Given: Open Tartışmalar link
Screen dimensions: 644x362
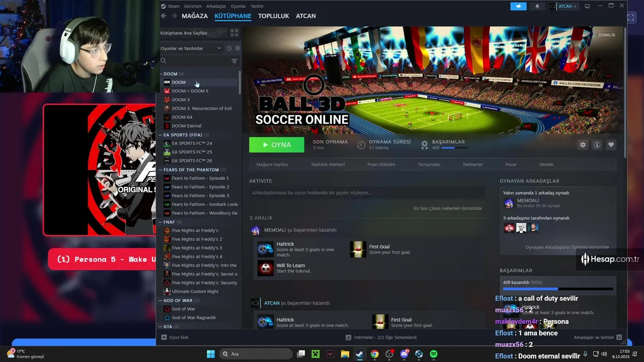Looking at the screenshot, I should tap(429, 164).
